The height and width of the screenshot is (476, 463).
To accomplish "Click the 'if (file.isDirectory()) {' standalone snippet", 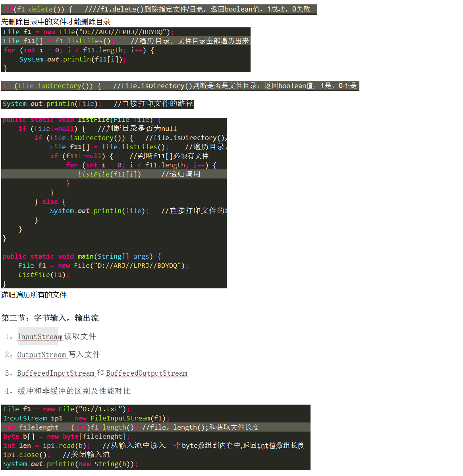I will (x=52, y=86).
